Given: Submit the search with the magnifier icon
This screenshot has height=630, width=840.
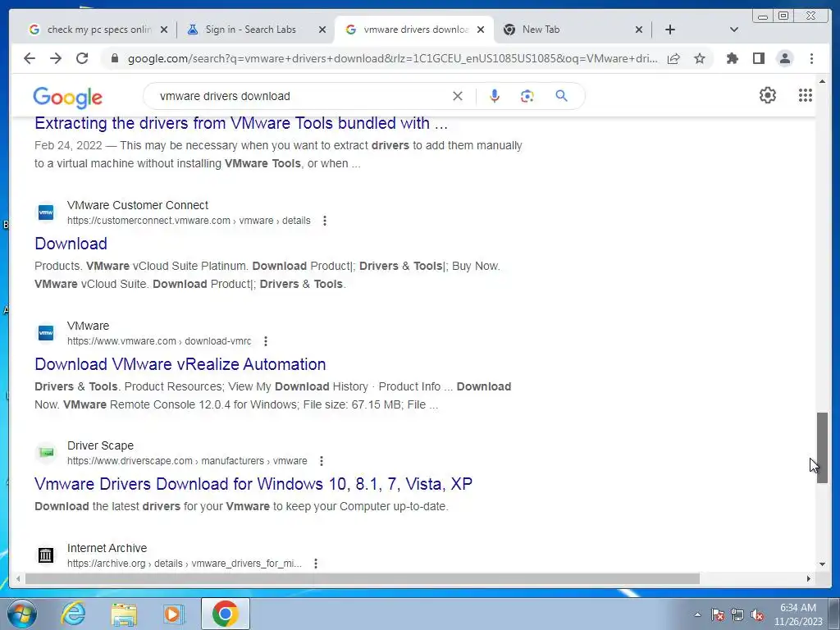Looking at the screenshot, I should (x=561, y=96).
